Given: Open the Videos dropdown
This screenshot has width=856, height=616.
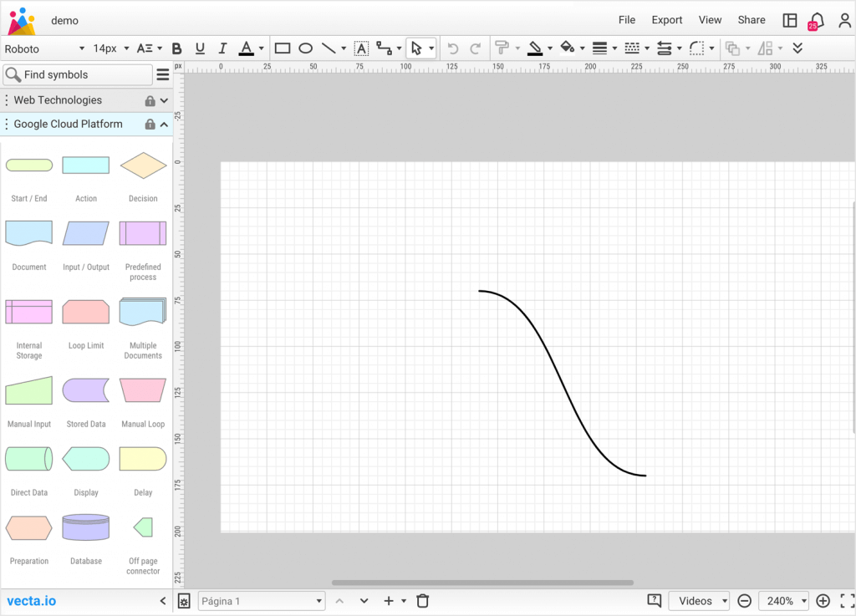Looking at the screenshot, I should coord(699,600).
